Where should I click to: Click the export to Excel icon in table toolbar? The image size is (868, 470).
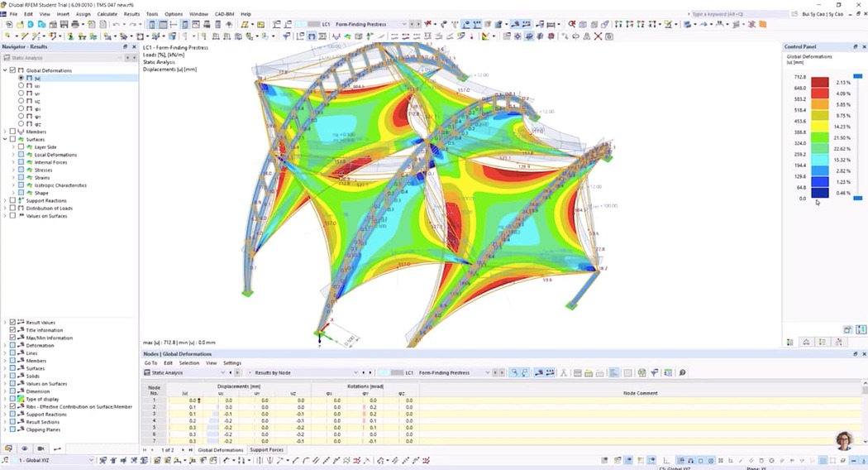pos(641,373)
